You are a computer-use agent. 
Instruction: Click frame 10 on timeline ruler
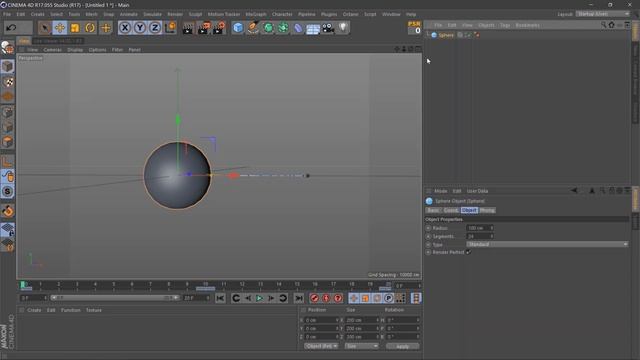click(x=206, y=284)
